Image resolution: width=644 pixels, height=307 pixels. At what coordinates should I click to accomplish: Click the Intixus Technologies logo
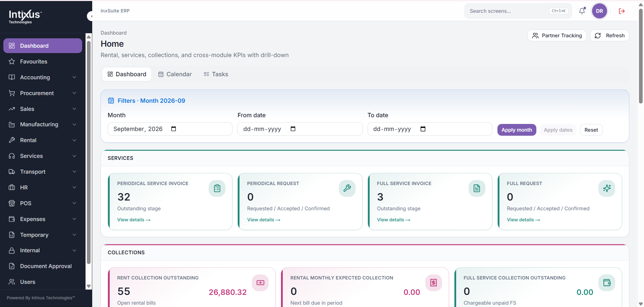25,17
